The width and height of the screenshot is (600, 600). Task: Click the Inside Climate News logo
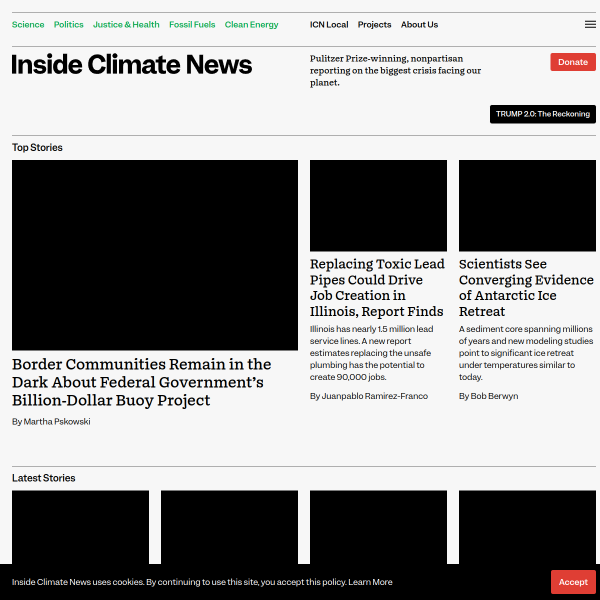132,64
